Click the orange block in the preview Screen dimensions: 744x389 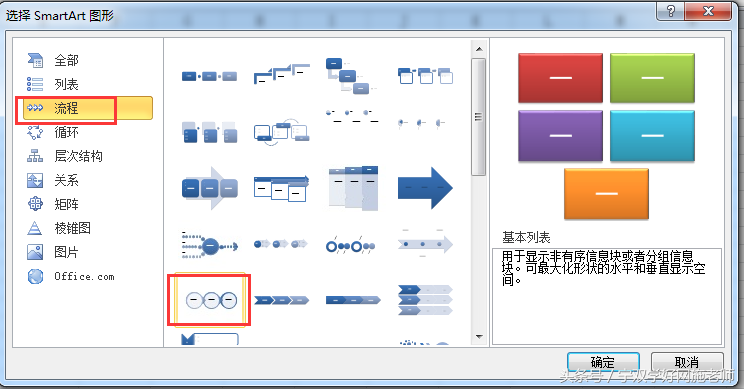[606, 194]
